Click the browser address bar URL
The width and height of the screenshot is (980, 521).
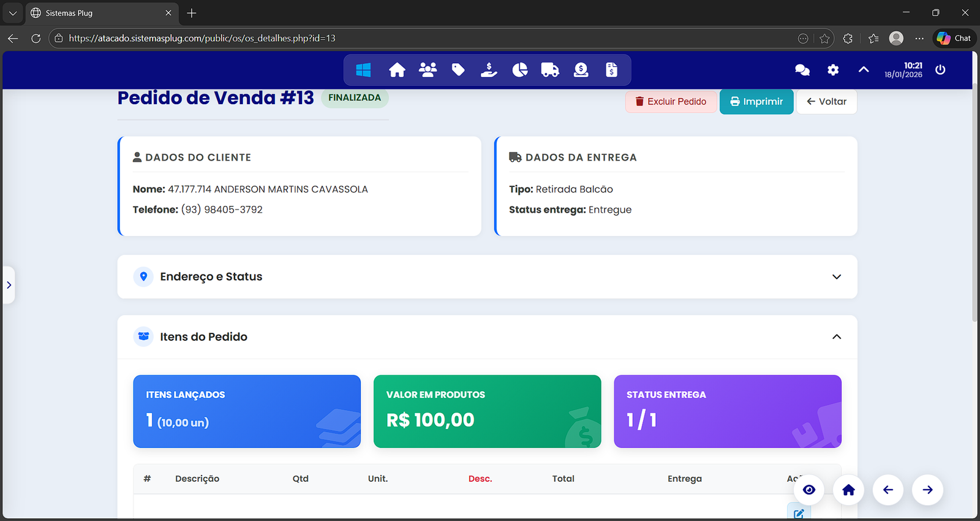pos(202,39)
